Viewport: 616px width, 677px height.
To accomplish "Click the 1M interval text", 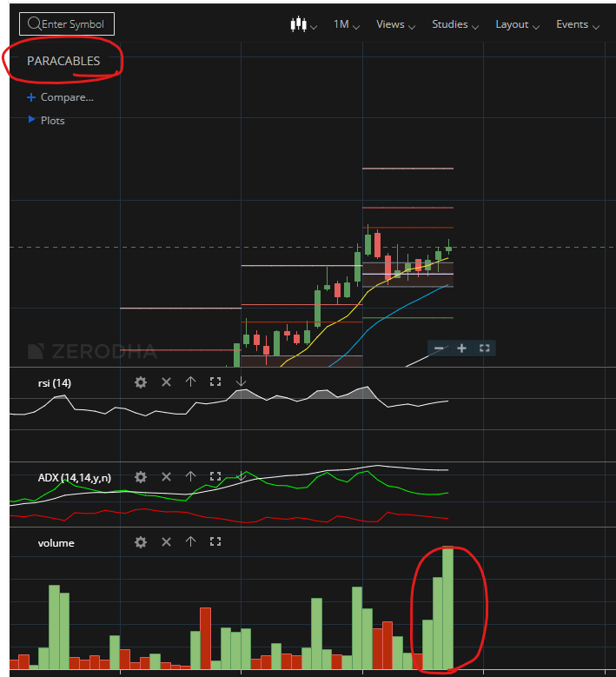I will coord(341,24).
